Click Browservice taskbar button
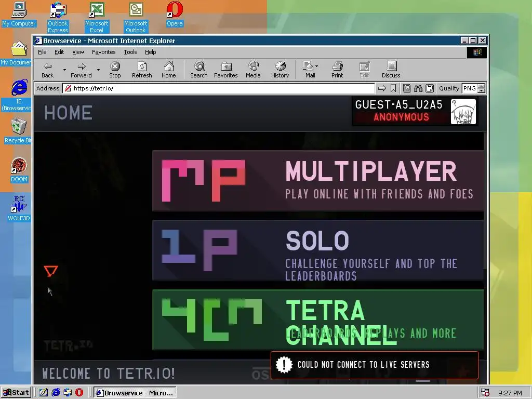532x399 pixels. click(x=135, y=393)
